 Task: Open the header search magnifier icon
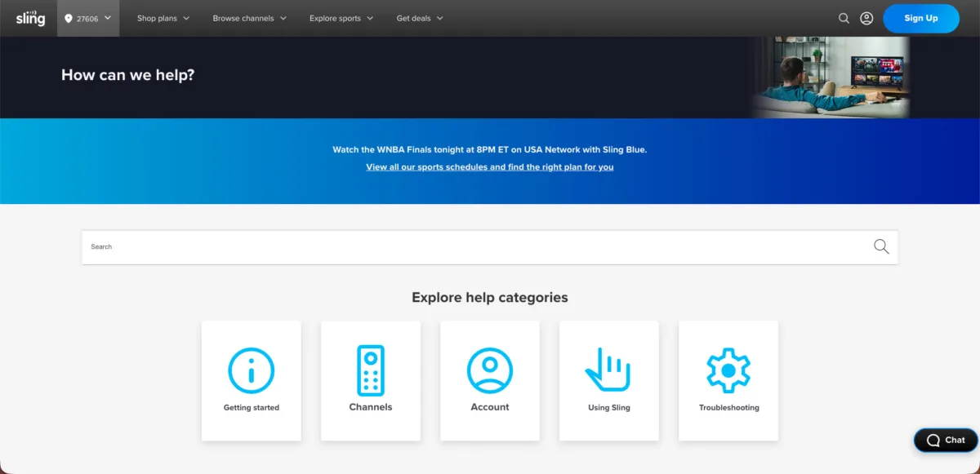tap(844, 18)
